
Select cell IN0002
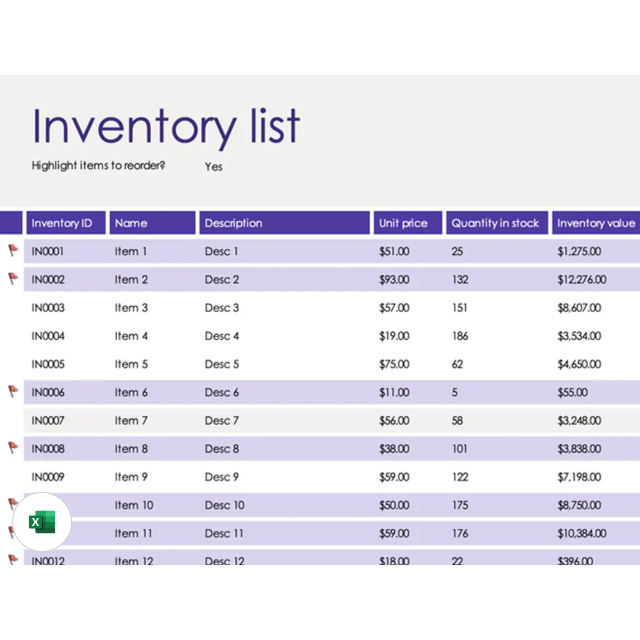[x=48, y=280]
